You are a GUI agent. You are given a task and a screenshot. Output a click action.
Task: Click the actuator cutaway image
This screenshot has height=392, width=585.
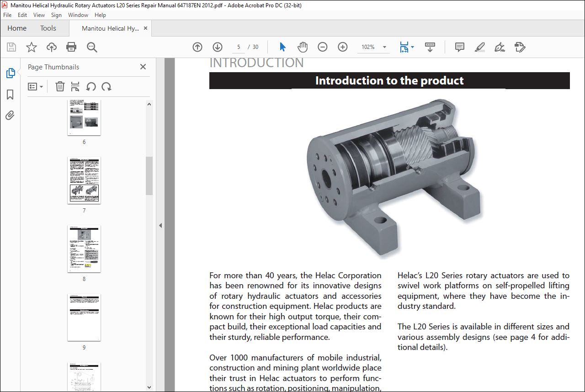pos(394,178)
